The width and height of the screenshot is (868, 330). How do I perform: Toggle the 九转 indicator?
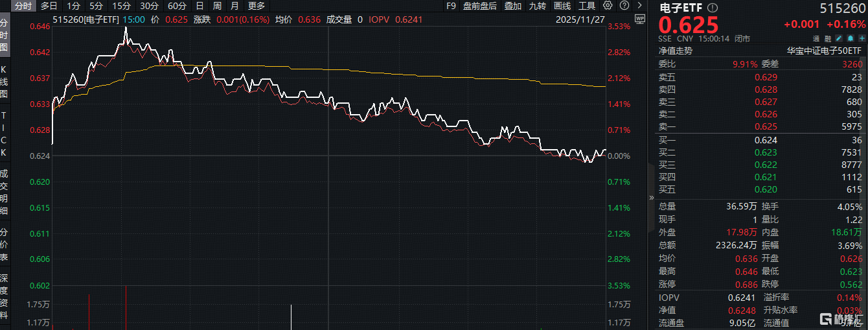(537, 6)
